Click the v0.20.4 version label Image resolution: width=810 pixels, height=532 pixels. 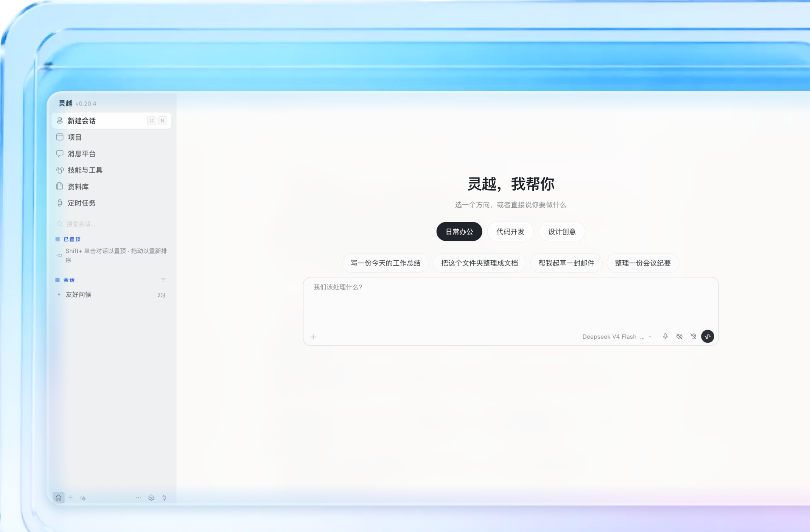pyautogui.click(x=86, y=104)
